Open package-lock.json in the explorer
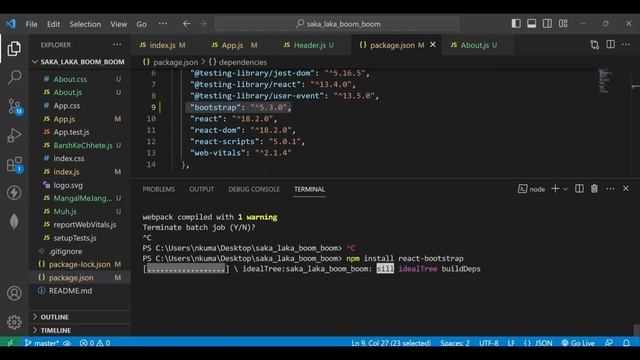This screenshot has height=360, width=640. pos(80,264)
